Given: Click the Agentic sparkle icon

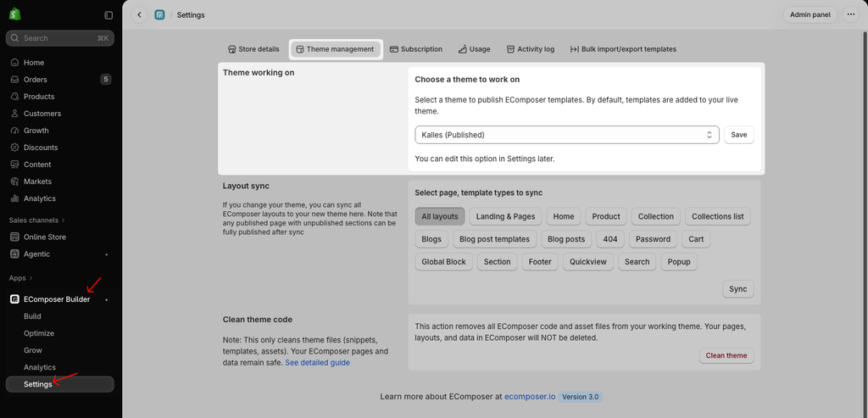Looking at the screenshot, I should [x=15, y=254].
